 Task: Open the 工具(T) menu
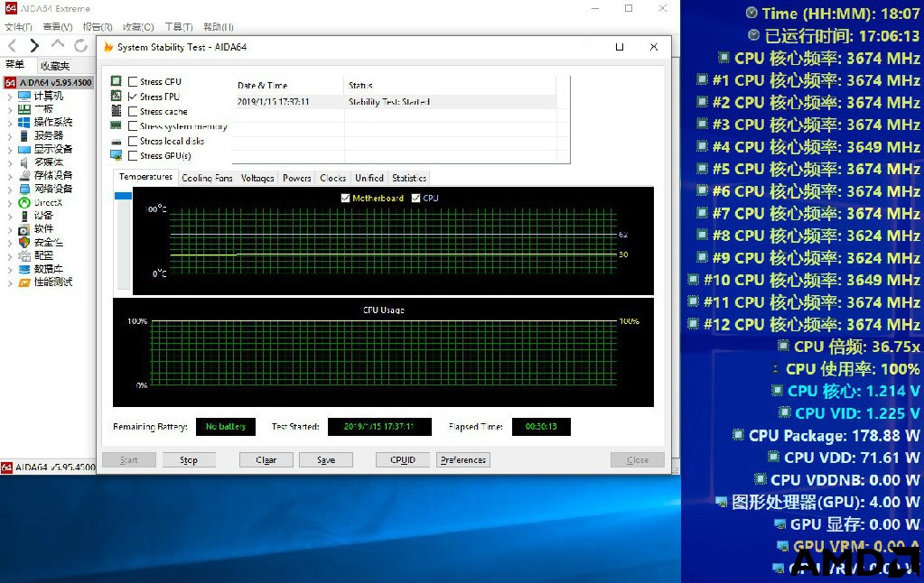179,27
